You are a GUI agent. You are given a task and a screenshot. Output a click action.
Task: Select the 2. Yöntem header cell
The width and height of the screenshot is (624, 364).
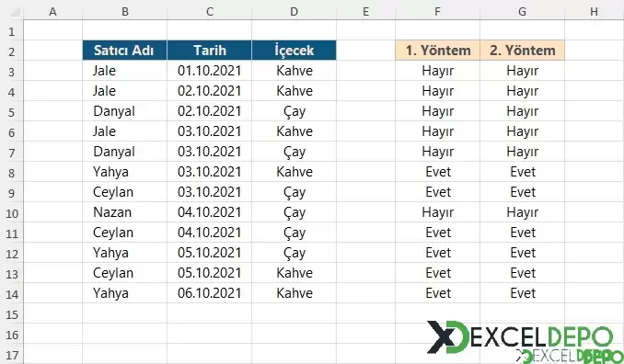[x=522, y=51]
